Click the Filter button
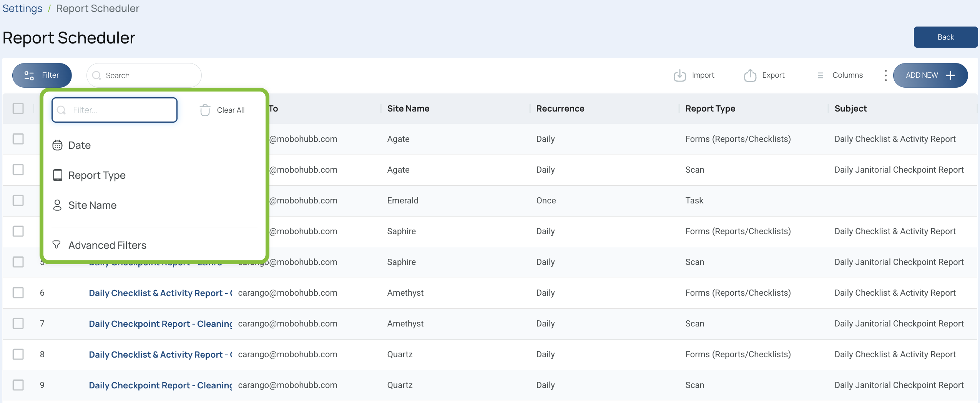The width and height of the screenshot is (980, 403). tap(42, 75)
